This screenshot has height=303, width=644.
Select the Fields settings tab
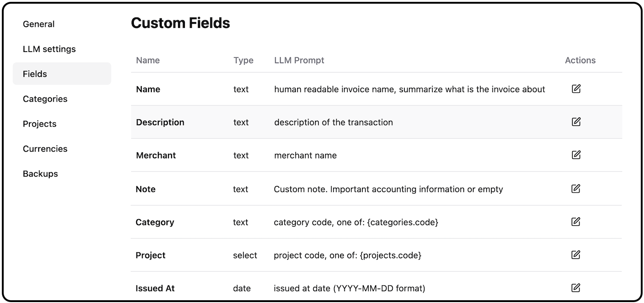[34, 74]
